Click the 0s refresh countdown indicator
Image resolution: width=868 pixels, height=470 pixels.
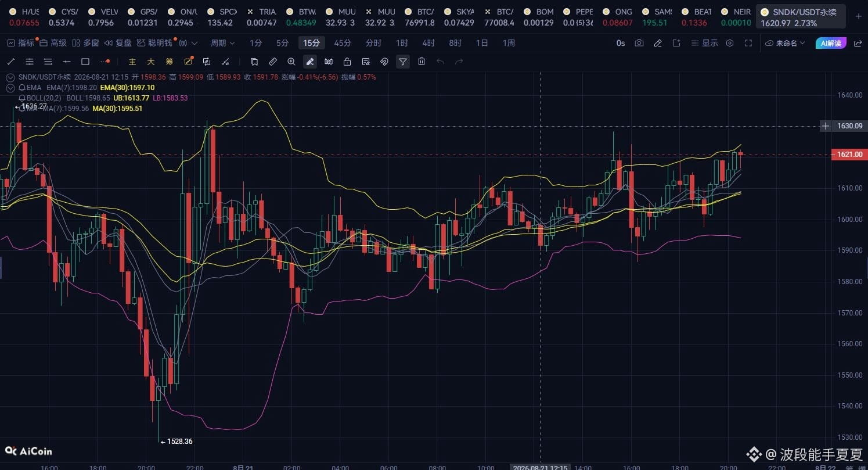(x=621, y=43)
